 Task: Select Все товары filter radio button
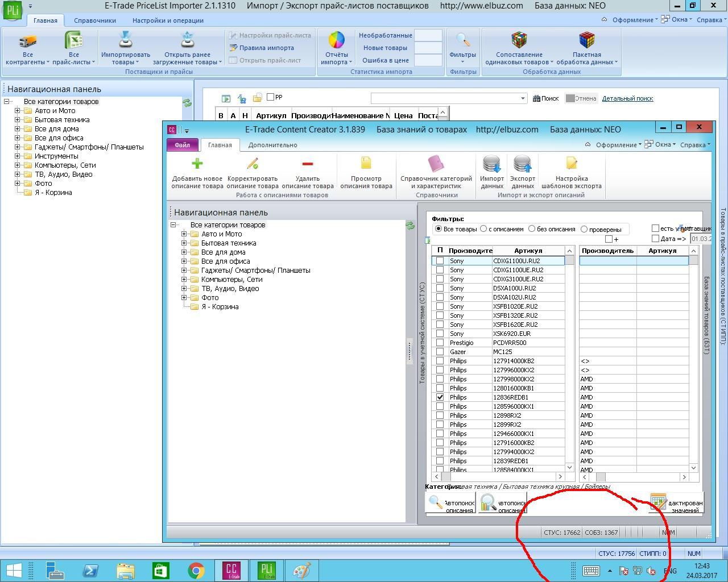point(439,229)
